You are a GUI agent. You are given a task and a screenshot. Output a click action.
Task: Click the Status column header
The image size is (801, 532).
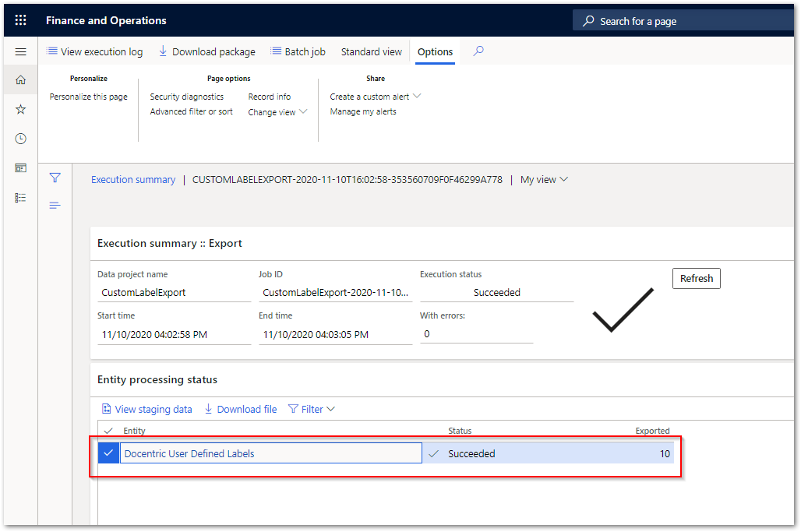[x=460, y=431]
